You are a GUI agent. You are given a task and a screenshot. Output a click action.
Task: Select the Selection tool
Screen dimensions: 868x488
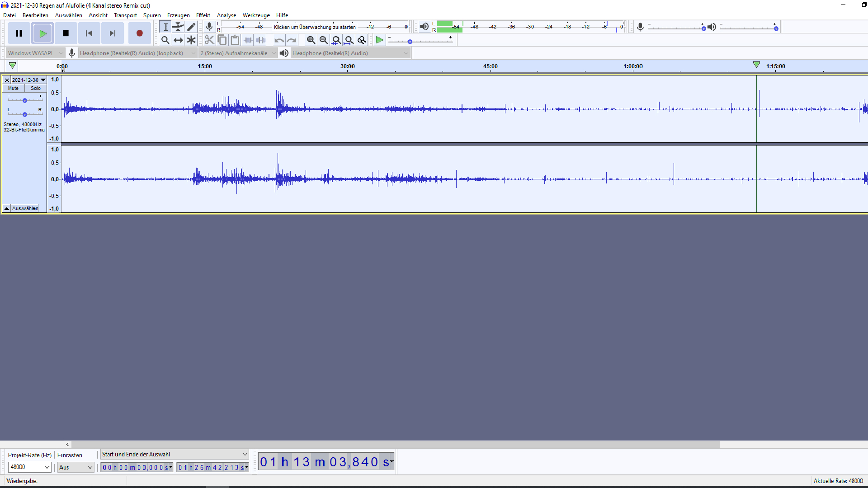coord(165,27)
